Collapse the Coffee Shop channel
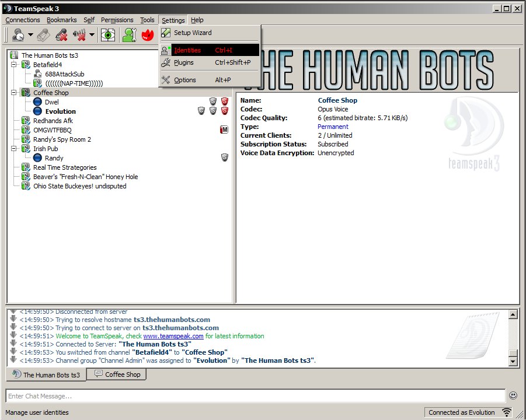Screen dimensions: 526x420 (14, 93)
